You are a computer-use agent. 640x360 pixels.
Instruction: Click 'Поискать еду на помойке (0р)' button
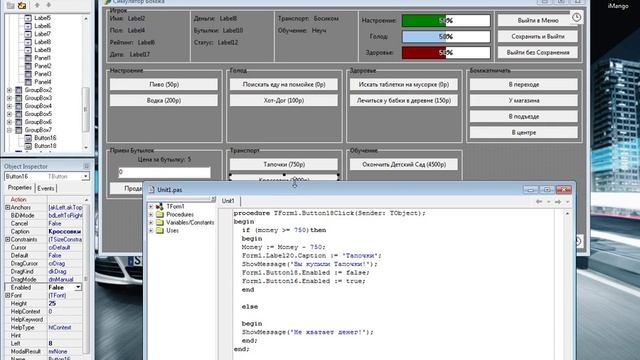tap(284, 84)
